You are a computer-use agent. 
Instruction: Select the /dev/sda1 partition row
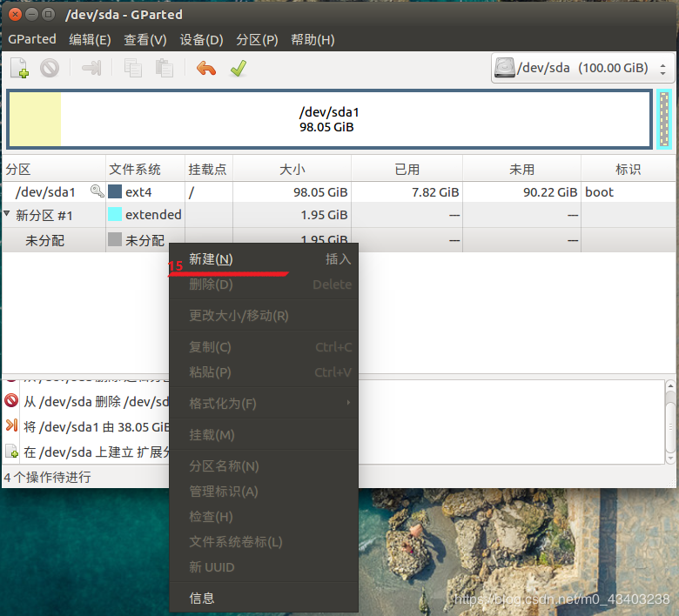339,191
